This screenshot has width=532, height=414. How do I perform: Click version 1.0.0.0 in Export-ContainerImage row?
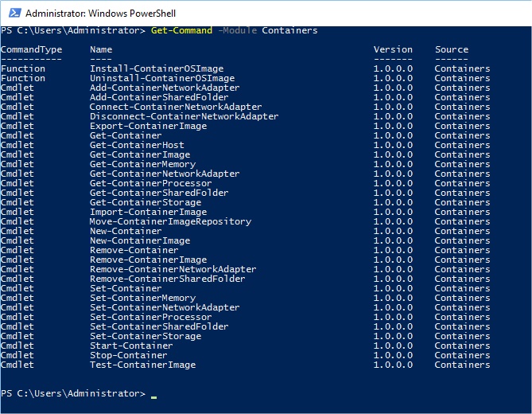(x=393, y=126)
